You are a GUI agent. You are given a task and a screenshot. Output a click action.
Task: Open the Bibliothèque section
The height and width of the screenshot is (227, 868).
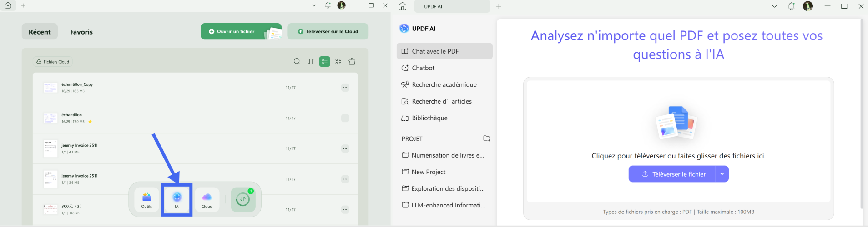[x=444, y=118]
